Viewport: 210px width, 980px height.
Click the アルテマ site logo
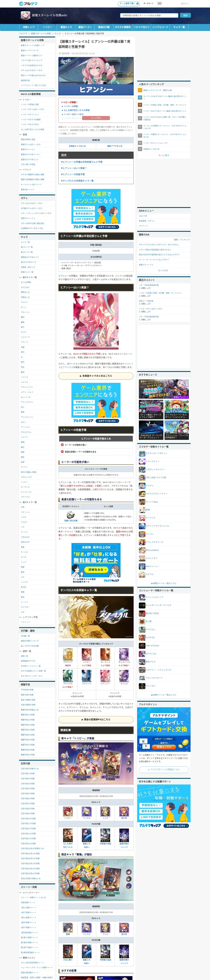pyautogui.click(x=28, y=4)
